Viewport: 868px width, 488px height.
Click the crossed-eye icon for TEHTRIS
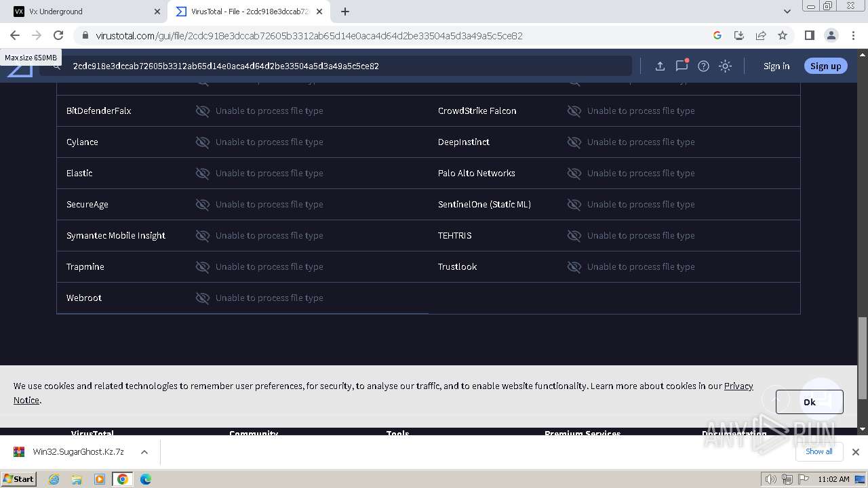coord(574,235)
